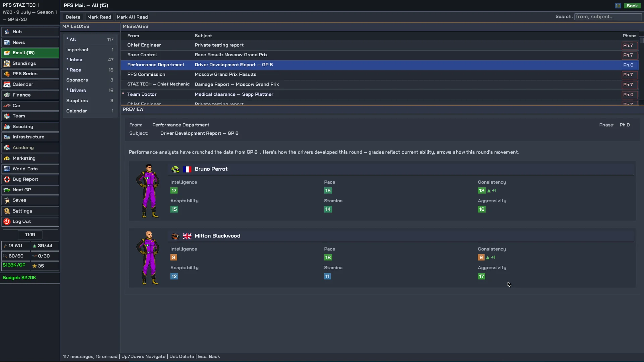Click Mark All Read button
The image size is (644, 362).
[x=132, y=17]
